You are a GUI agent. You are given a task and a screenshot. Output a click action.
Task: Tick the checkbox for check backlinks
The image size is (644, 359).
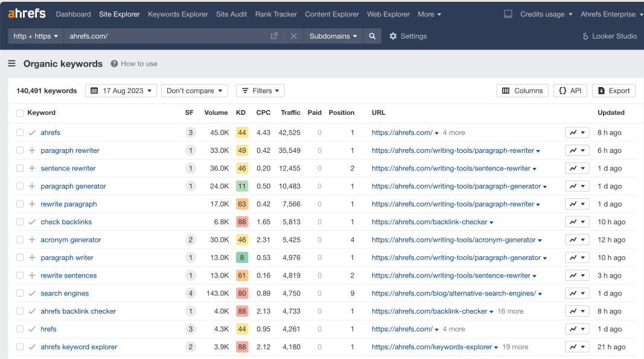click(x=20, y=222)
